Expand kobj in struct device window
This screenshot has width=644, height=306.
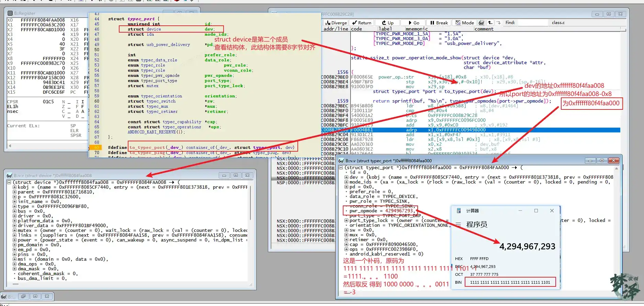14,187
